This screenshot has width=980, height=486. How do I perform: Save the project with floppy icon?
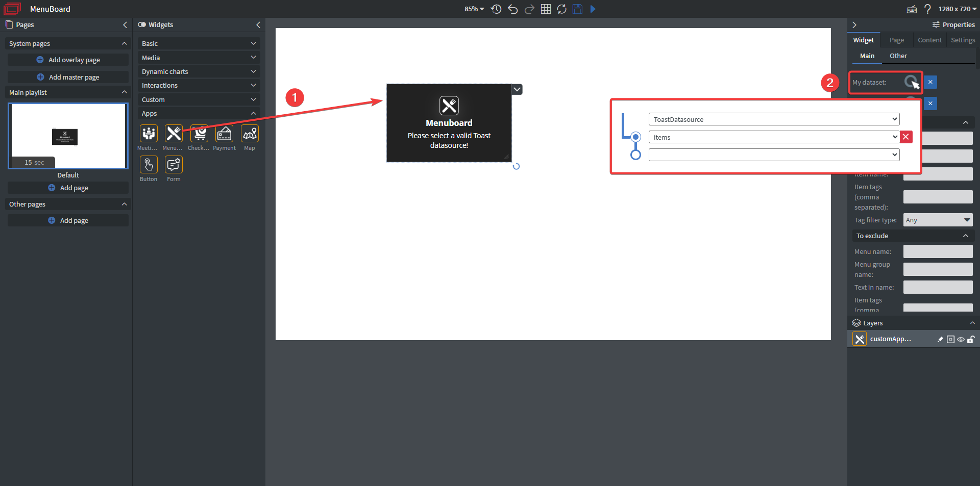577,9
